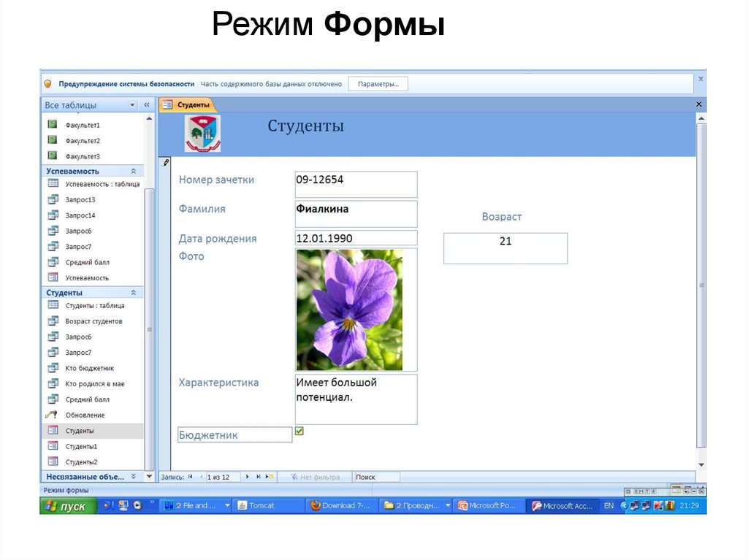Jump to the last record
This screenshot has height=560, width=748.
tap(258, 477)
